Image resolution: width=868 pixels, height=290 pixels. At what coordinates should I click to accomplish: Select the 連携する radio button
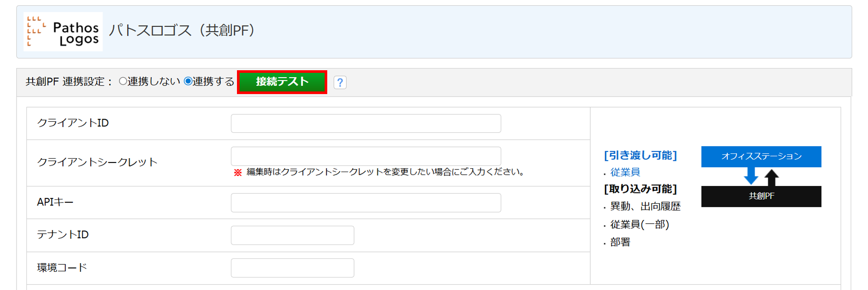(188, 81)
